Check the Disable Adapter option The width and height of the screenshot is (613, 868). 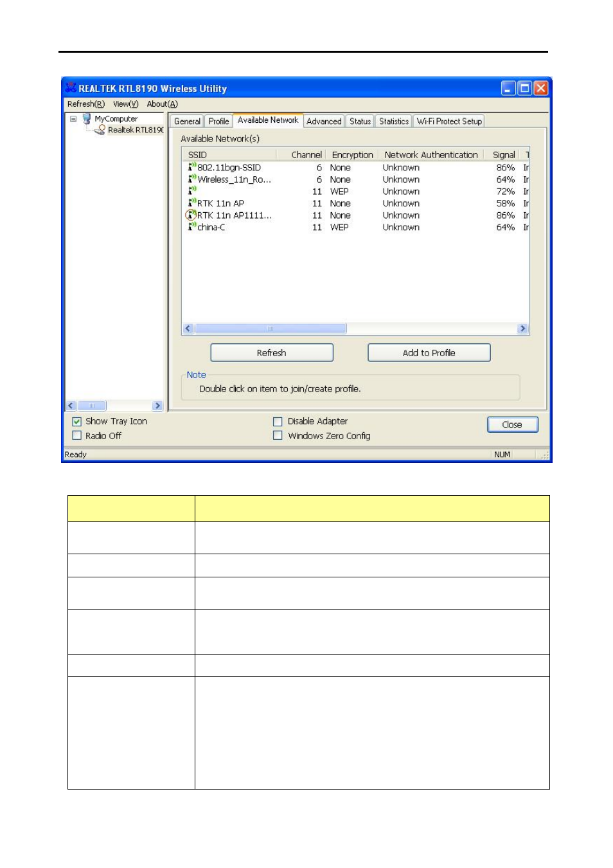coord(278,422)
